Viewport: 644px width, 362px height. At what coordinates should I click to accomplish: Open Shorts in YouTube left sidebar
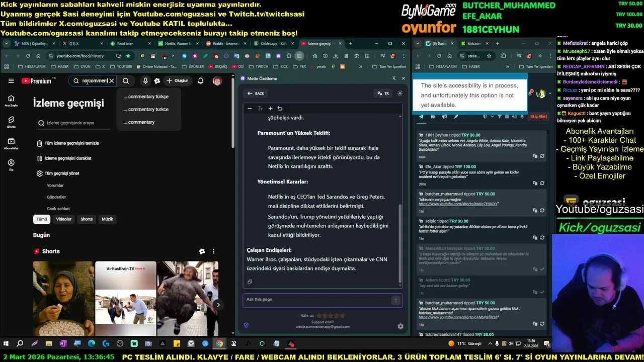pyautogui.click(x=11, y=122)
